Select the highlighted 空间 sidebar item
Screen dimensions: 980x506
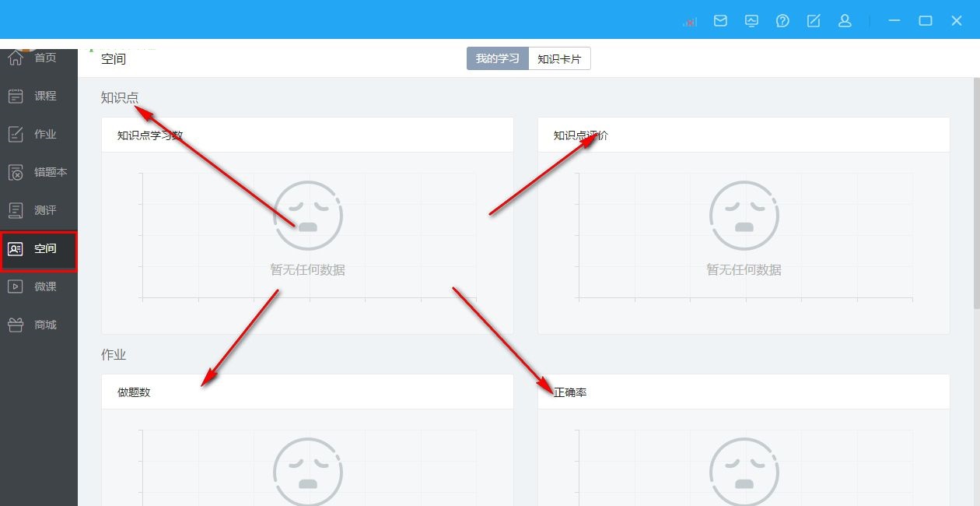(38, 249)
